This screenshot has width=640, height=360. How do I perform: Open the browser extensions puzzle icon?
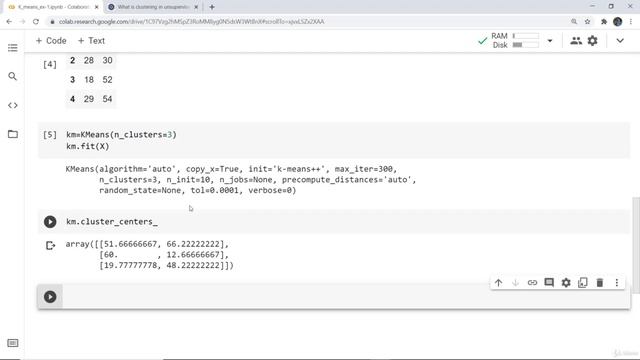pos(604,22)
